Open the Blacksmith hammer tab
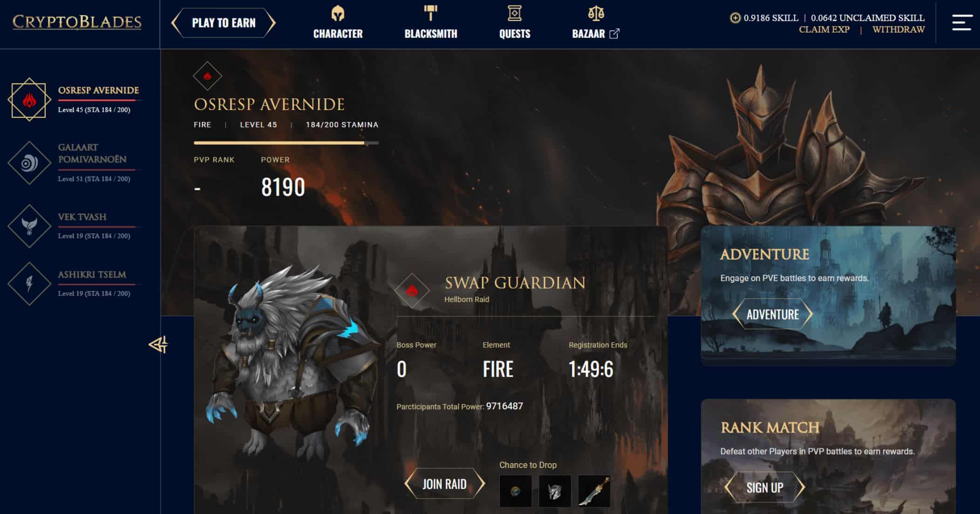Screen dimensions: 980x514 (x=431, y=23)
